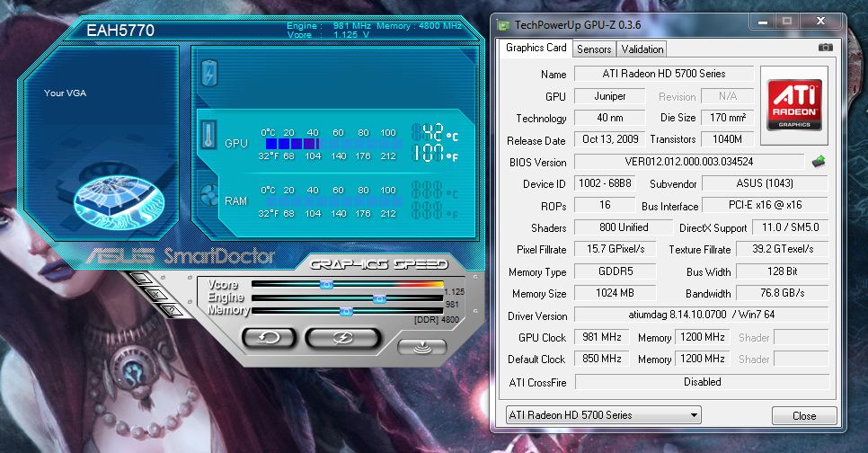Click the Default Clock value 850 MHz
The image size is (868, 453).
(602, 359)
